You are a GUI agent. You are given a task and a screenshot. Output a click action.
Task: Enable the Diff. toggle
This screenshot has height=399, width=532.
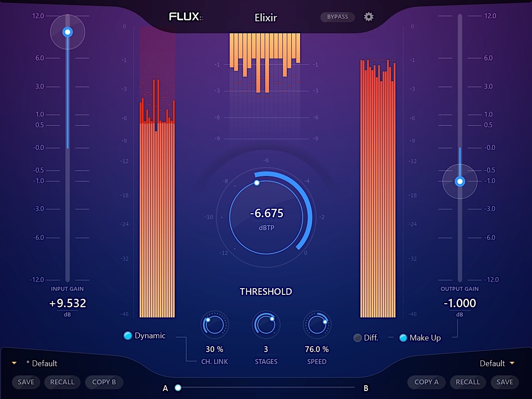tap(357, 338)
